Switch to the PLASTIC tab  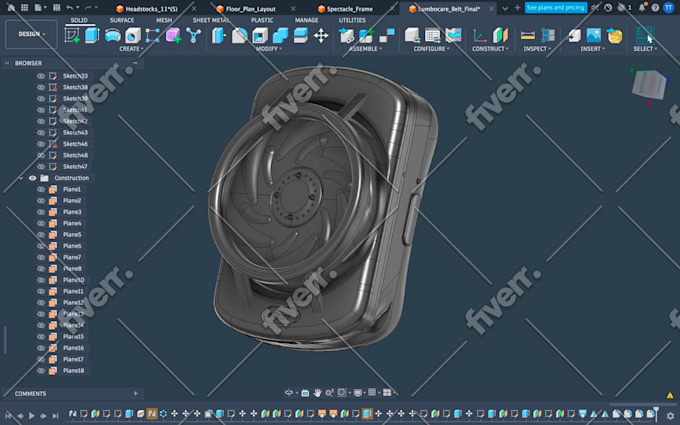click(262, 20)
